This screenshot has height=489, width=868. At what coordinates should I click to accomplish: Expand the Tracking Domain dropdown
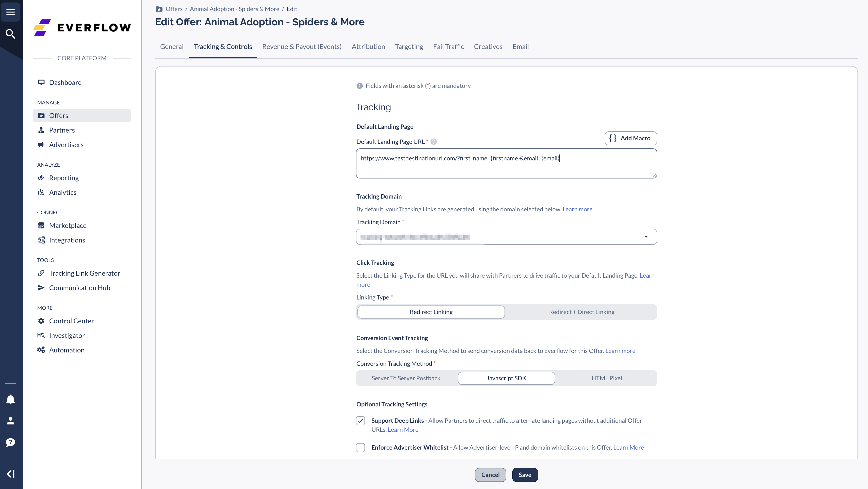pyautogui.click(x=507, y=236)
